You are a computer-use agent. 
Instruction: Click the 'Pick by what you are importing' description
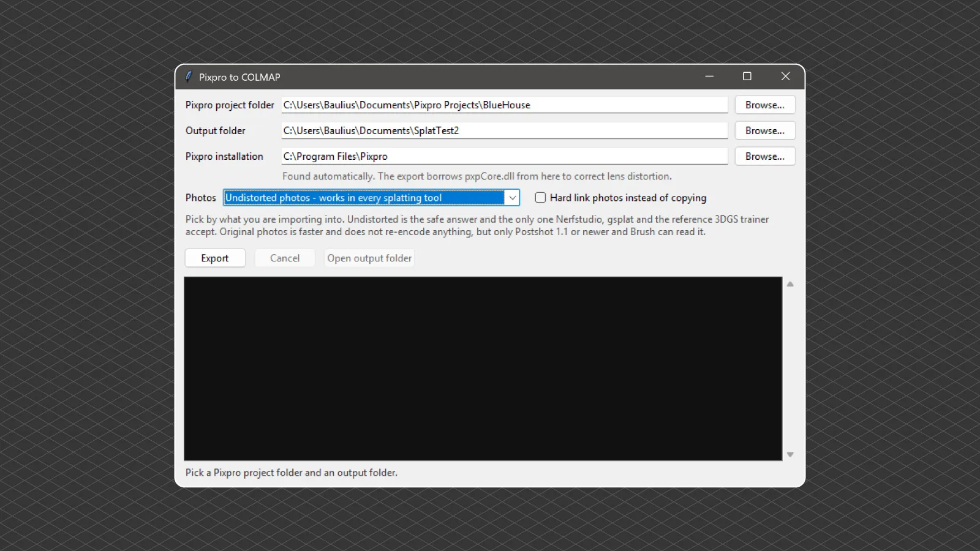477,225
